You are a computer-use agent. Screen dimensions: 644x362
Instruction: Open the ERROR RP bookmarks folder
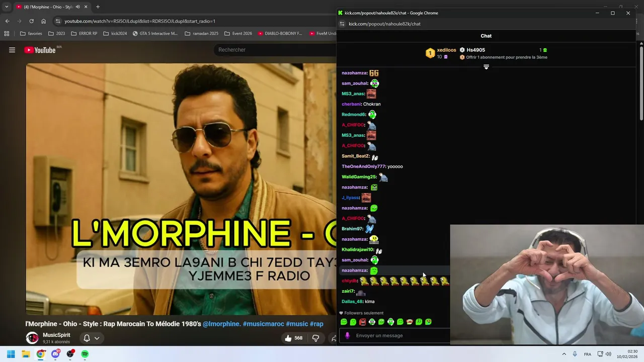(84, 34)
